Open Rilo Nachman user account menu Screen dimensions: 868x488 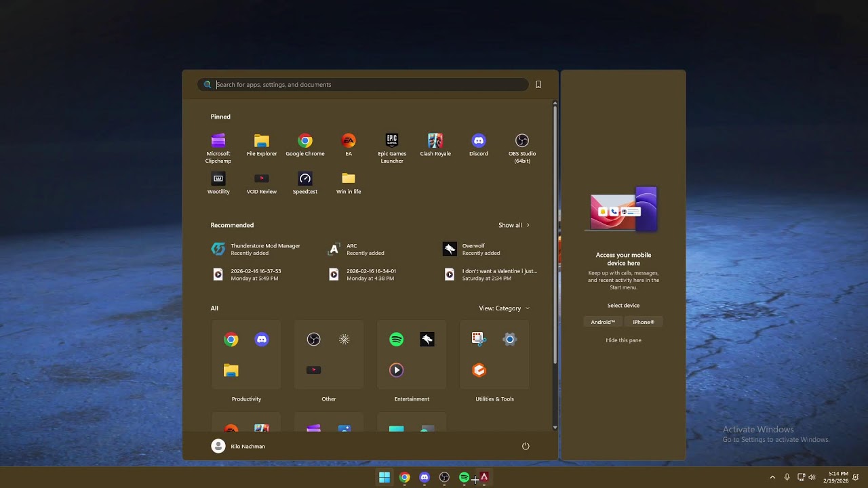coord(239,446)
